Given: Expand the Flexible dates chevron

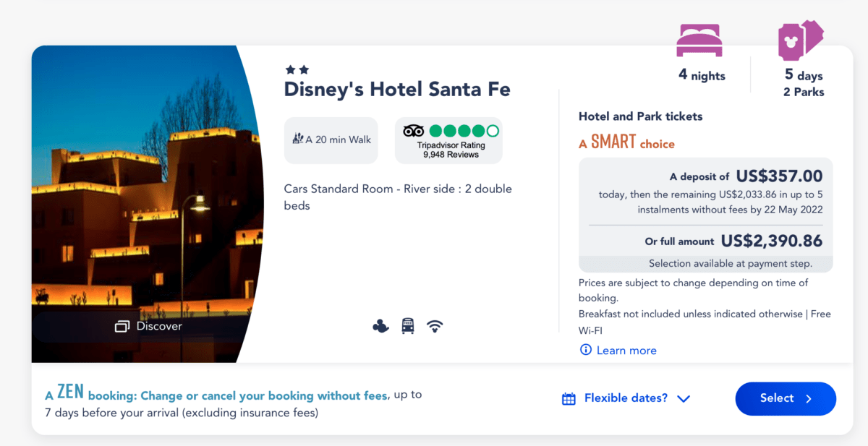Looking at the screenshot, I should tap(683, 398).
